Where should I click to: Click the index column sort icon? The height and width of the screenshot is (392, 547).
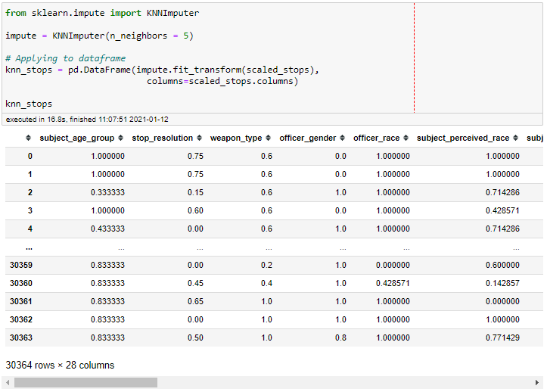[x=28, y=138]
